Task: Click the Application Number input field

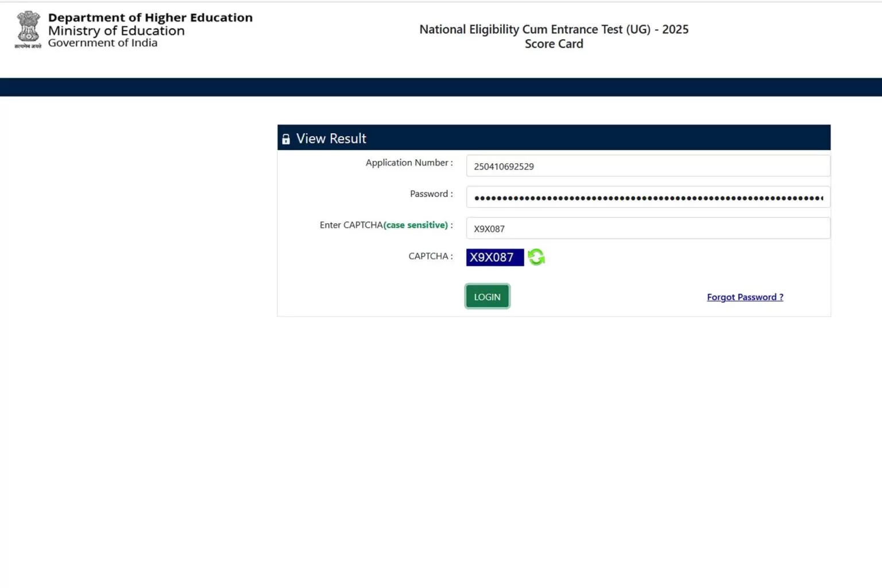Action: click(x=648, y=165)
